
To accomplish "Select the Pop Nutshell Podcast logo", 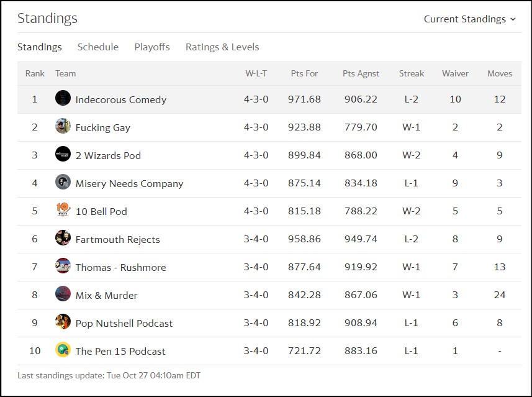I will click(63, 322).
